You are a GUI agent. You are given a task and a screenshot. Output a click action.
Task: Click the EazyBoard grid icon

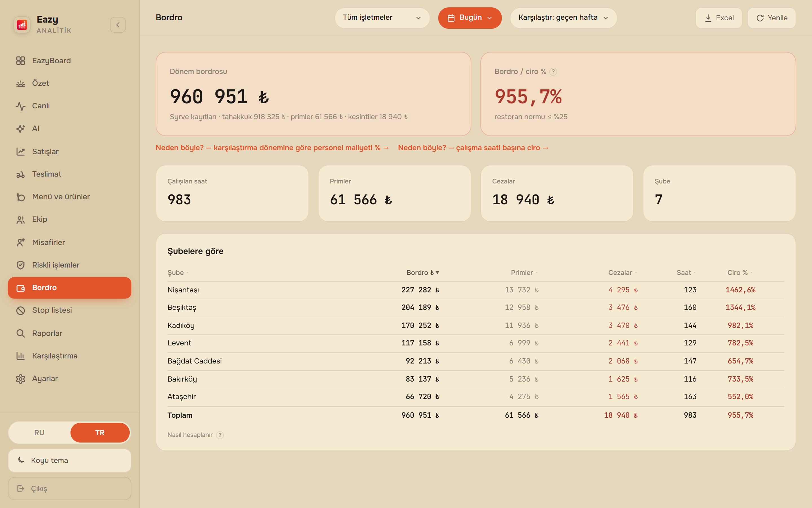[21, 60]
